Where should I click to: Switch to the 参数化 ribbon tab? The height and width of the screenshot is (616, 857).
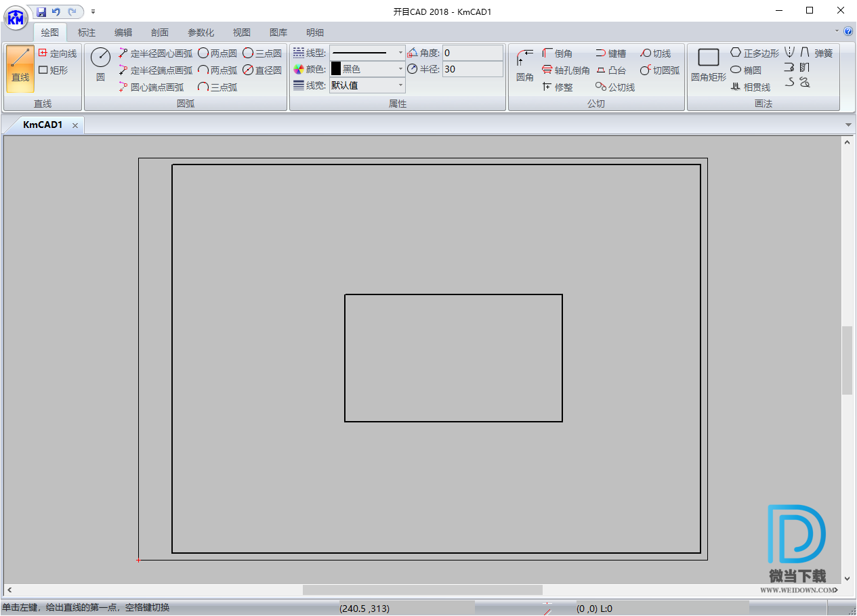[201, 32]
